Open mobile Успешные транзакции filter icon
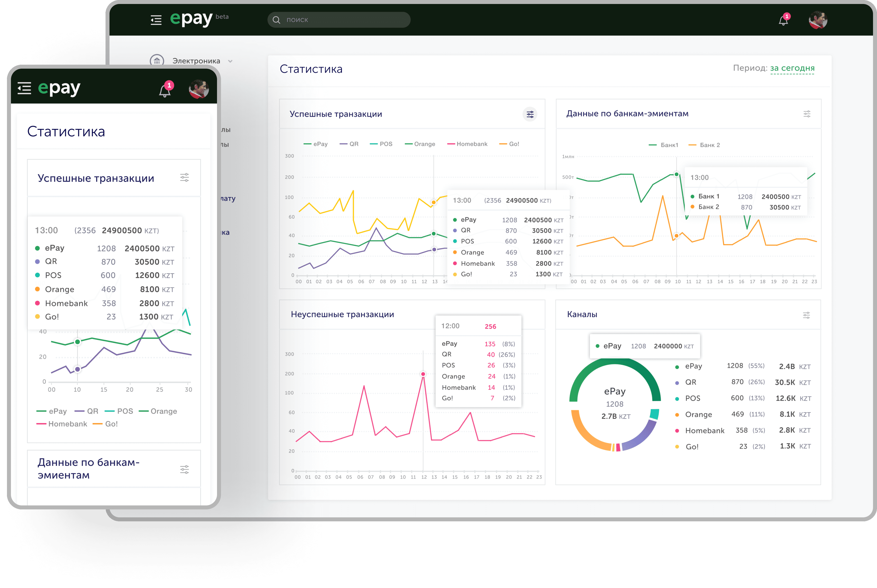 coord(185,177)
